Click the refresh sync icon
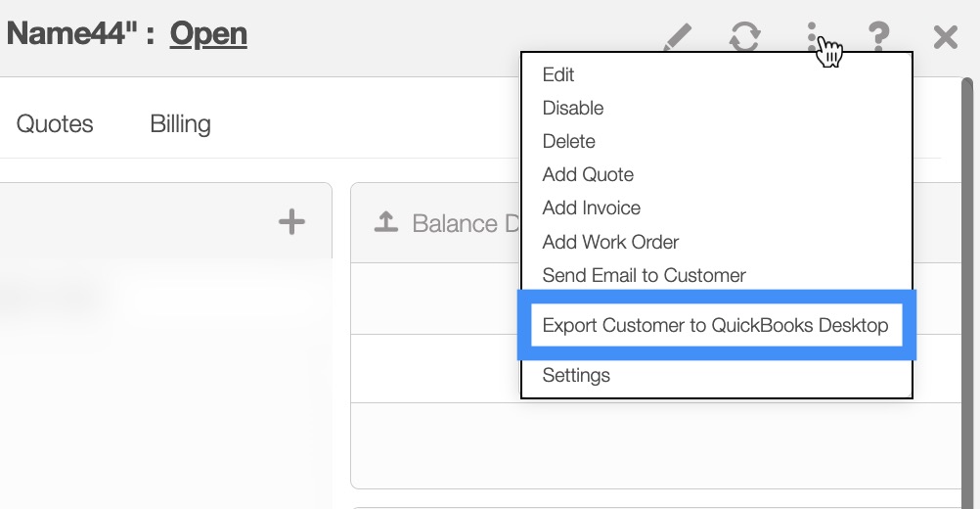This screenshot has height=509, width=980. pos(745,38)
